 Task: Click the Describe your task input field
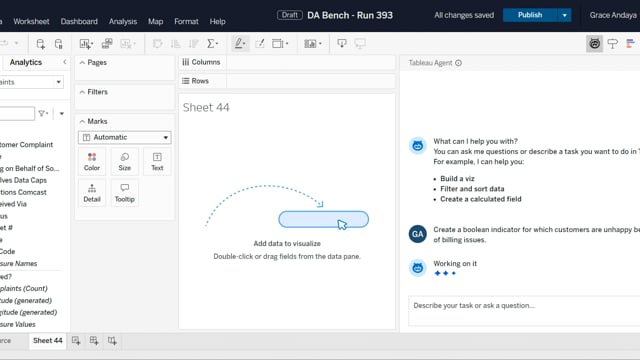524,311
